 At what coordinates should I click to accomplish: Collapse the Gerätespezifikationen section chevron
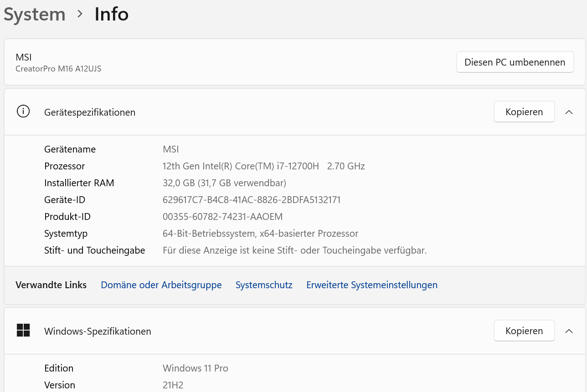569,112
